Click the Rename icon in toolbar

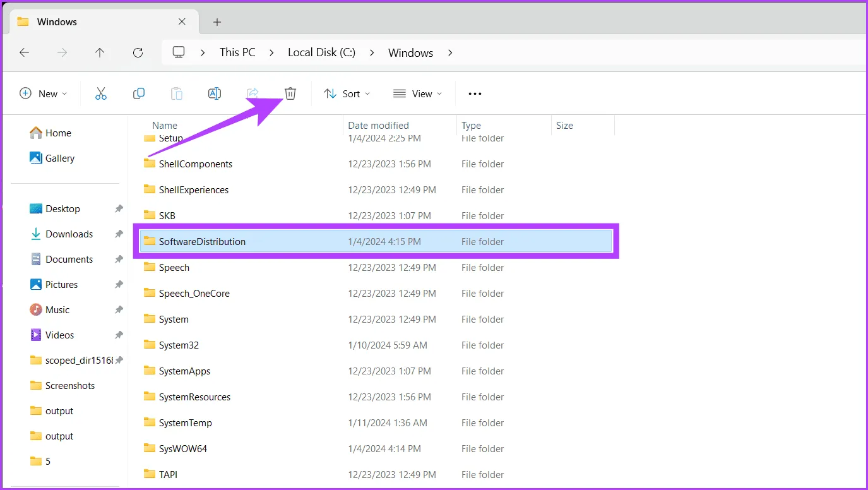pyautogui.click(x=215, y=93)
